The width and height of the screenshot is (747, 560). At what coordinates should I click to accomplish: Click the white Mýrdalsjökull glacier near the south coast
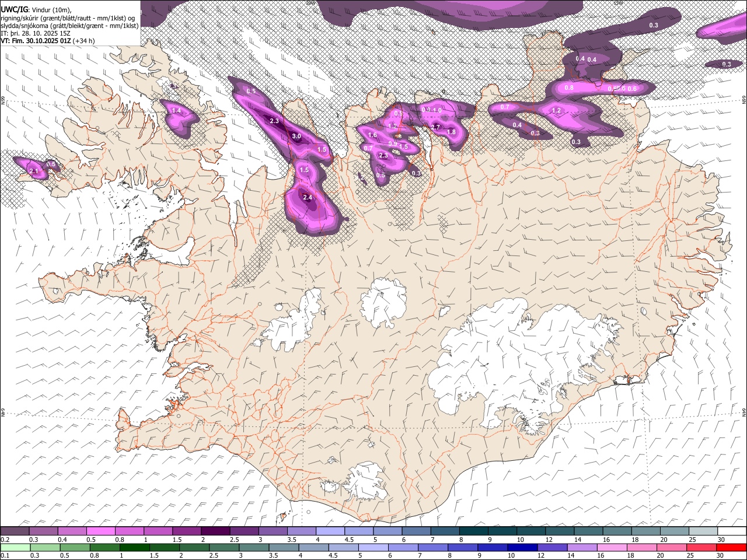tap(365, 481)
